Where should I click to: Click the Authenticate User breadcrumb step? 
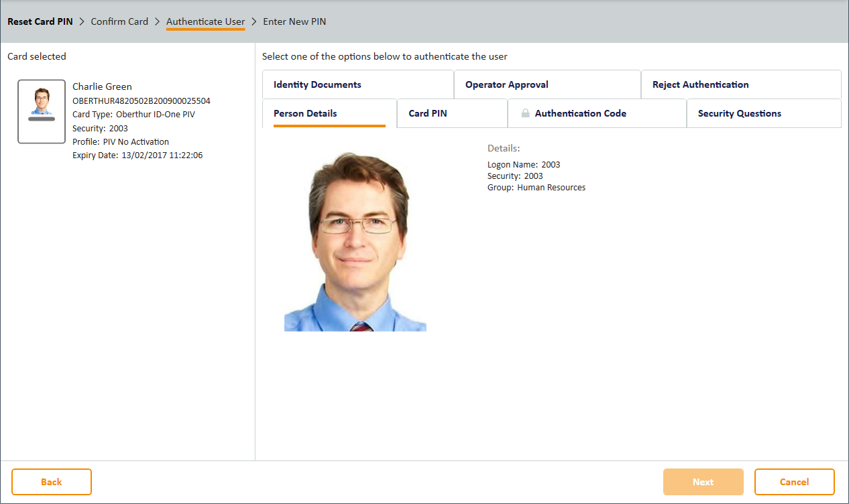[x=205, y=21]
